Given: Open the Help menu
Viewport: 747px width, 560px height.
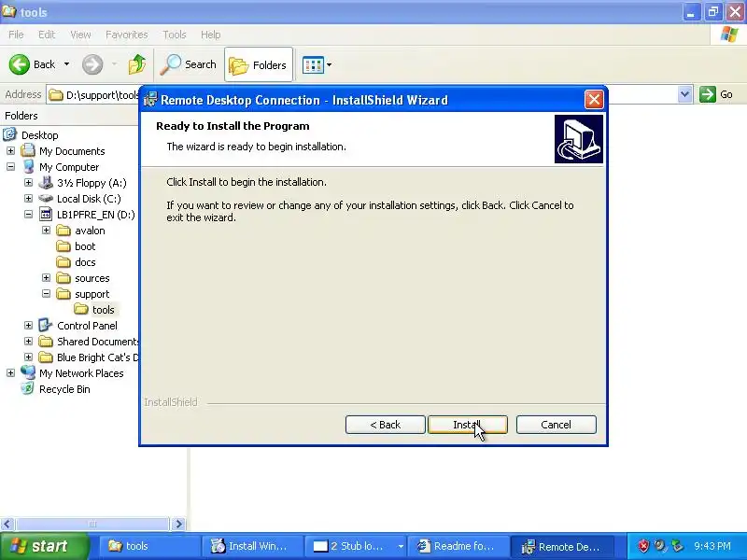Looking at the screenshot, I should coord(211,35).
